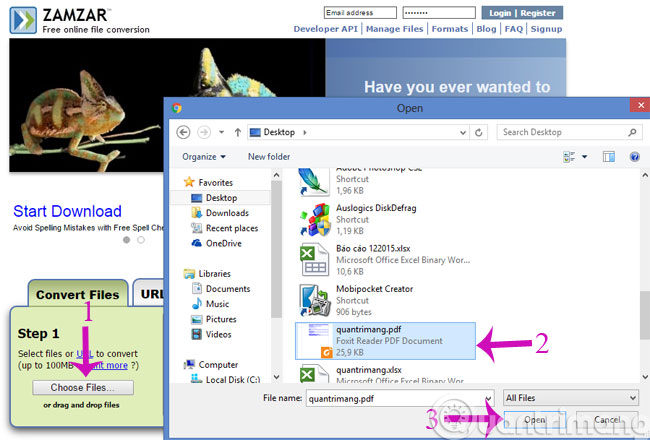Click the Cancel button

click(x=607, y=420)
